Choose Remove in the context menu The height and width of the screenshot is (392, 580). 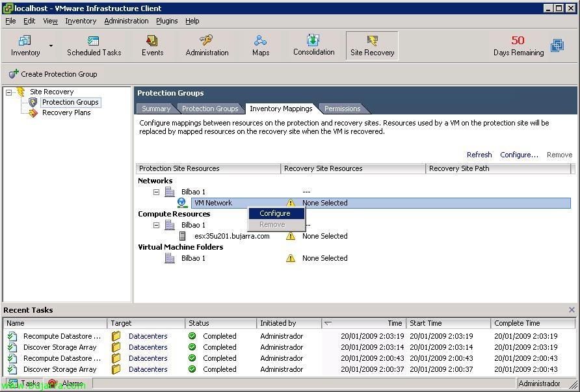(276, 224)
